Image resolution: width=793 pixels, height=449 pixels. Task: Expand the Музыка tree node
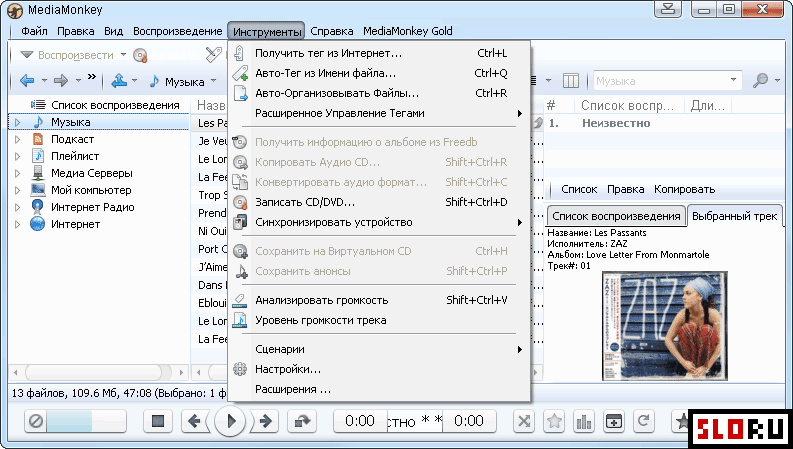(18, 122)
